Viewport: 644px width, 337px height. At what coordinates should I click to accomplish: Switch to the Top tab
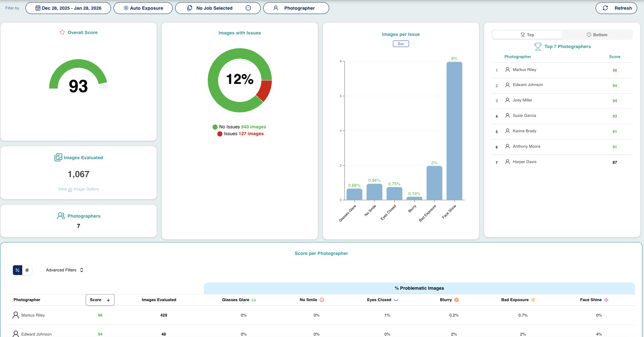tap(527, 35)
